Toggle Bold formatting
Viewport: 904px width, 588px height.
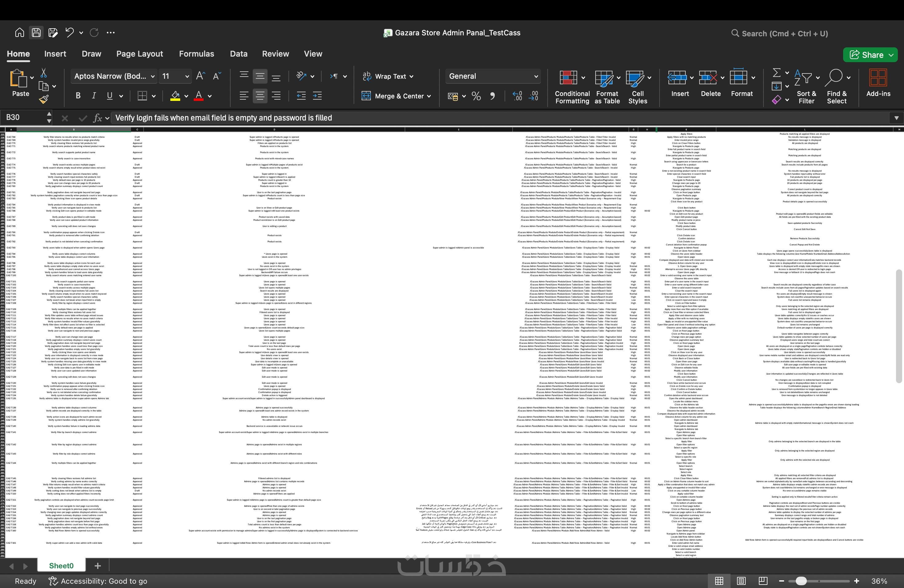78,96
